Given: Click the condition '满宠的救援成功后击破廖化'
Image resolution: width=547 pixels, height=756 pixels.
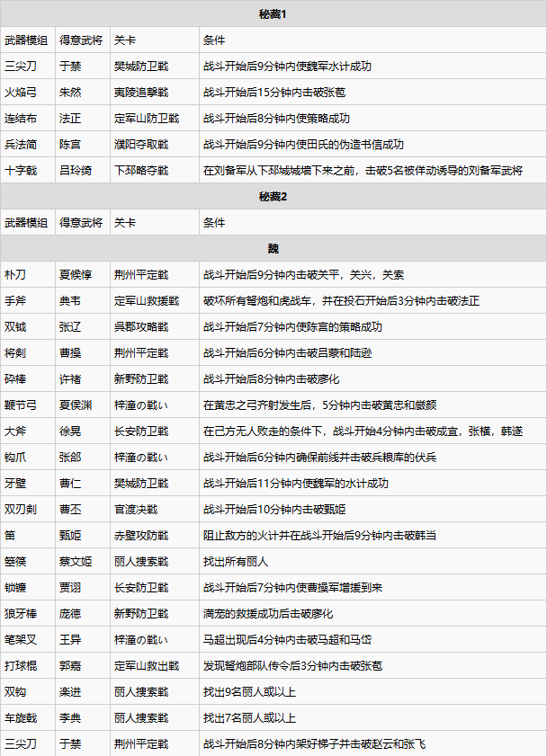Looking at the screenshot, I should tap(268, 613).
